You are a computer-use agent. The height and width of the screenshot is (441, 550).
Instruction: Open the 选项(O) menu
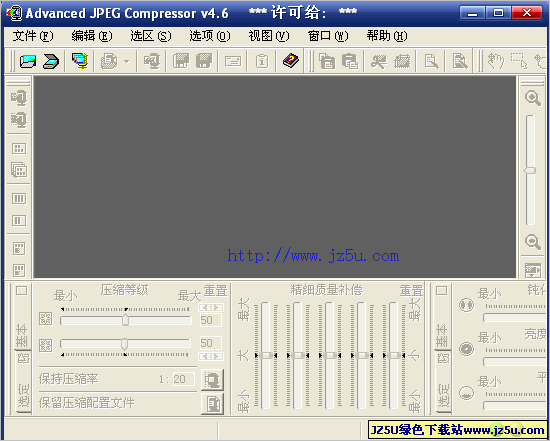(x=209, y=36)
